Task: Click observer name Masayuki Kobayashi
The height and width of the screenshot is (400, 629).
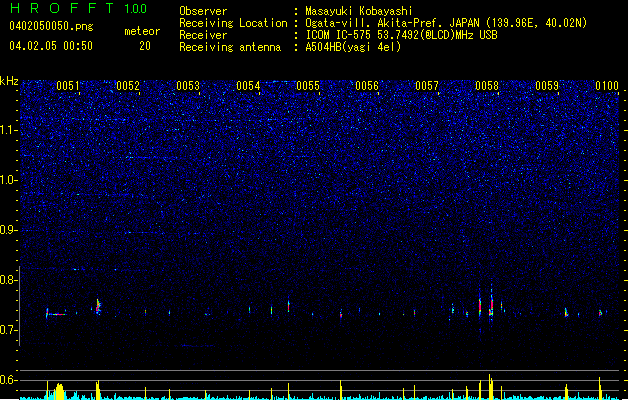Action: point(359,11)
